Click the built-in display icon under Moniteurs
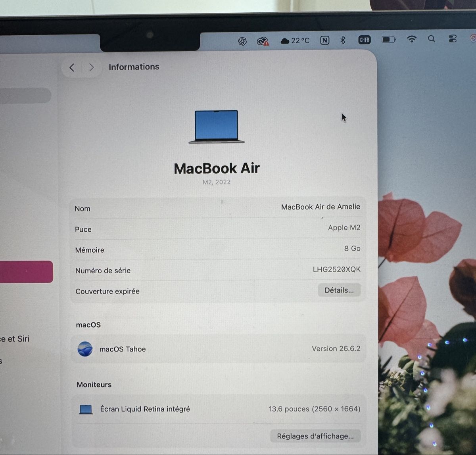 (x=86, y=409)
